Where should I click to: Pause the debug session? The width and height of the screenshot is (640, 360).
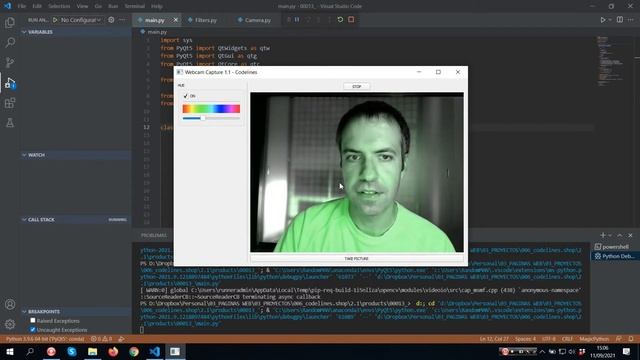coord(297,20)
